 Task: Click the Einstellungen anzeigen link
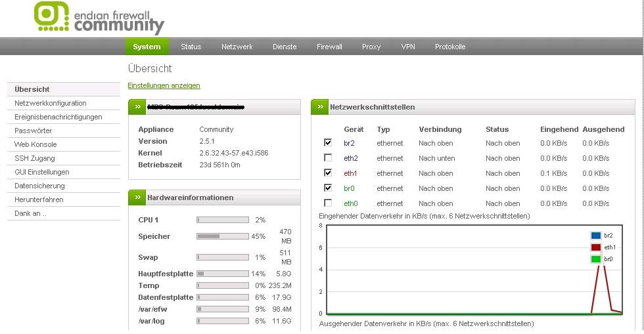tap(164, 85)
